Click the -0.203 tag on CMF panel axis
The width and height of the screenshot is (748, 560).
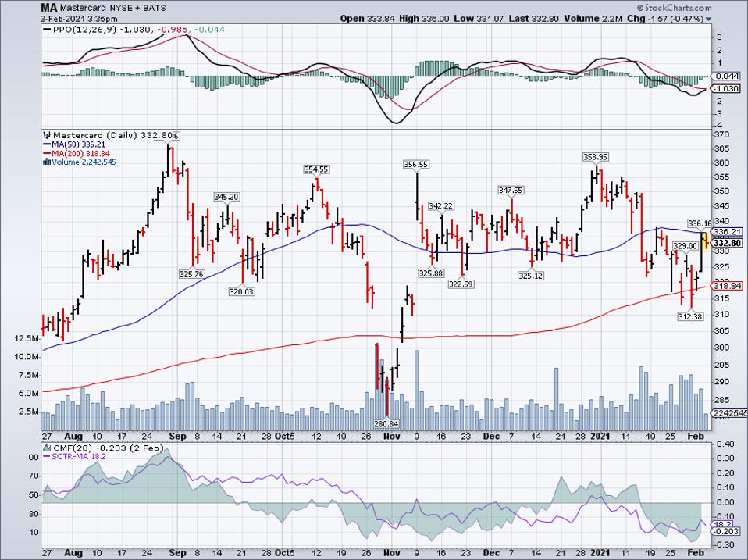[727, 531]
